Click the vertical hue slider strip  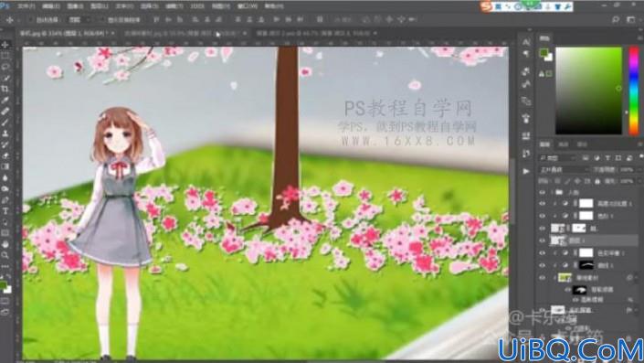[634, 91]
